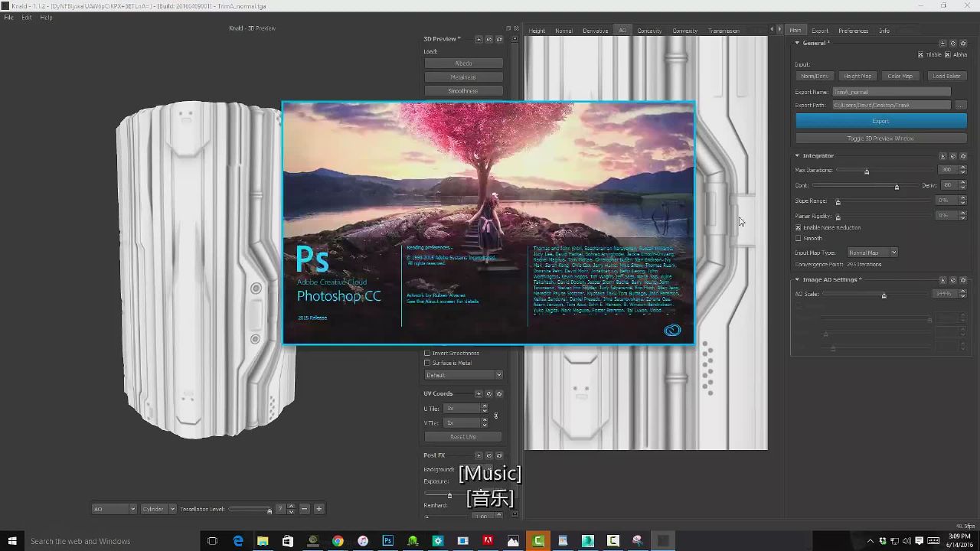Switch to the Normal map tab
The height and width of the screenshot is (551, 980).
563,31
